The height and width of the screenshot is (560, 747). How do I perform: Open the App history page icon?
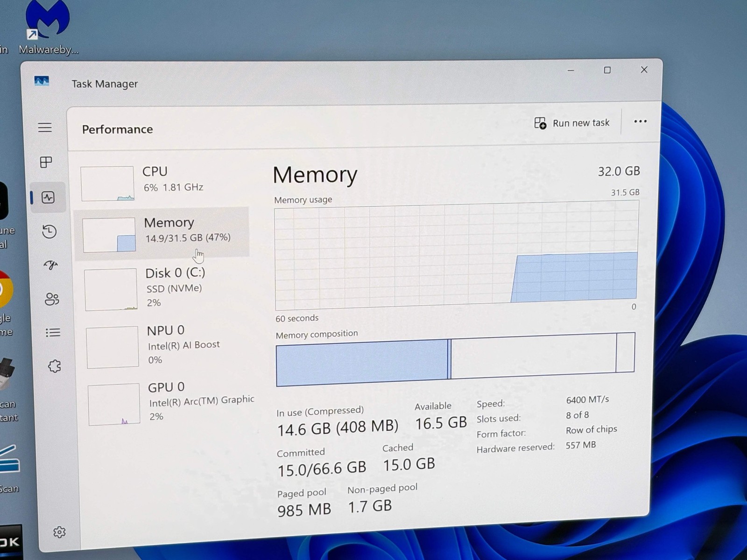pyautogui.click(x=49, y=231)
